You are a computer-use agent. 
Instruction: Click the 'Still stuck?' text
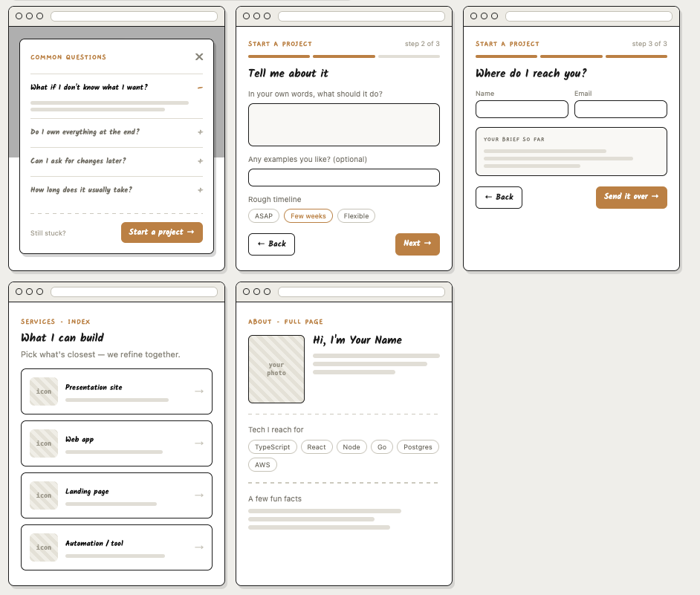(48, 233)
